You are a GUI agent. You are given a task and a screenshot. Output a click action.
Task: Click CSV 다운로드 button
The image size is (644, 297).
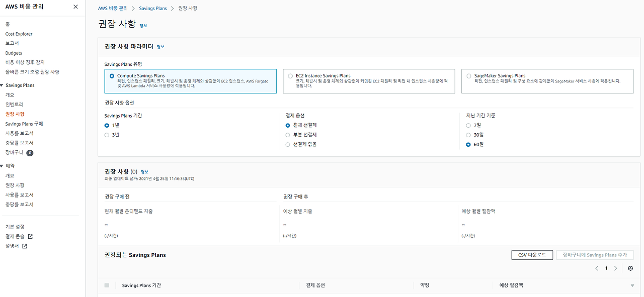click(532, 255)
